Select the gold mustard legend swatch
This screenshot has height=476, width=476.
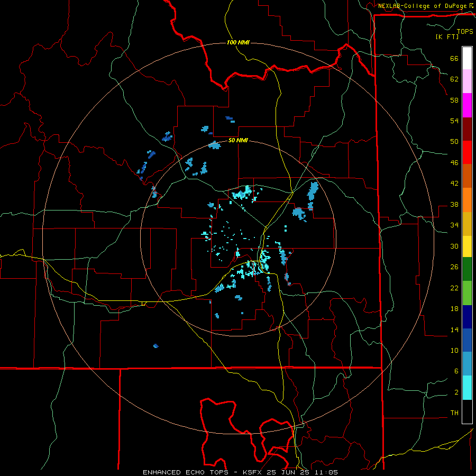tap(467, 224)
